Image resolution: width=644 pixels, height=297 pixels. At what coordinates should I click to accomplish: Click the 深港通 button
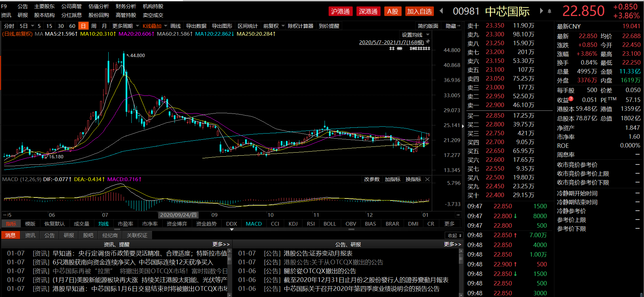coord(368,11)
